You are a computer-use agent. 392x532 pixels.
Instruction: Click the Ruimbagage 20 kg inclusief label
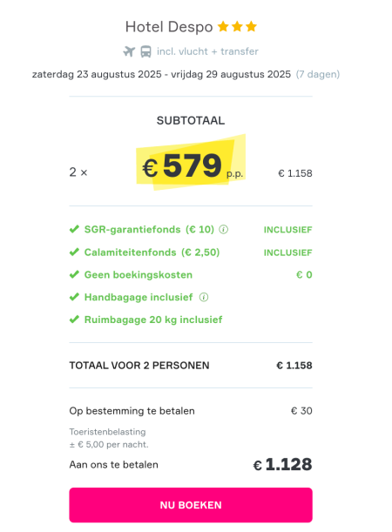153,320
